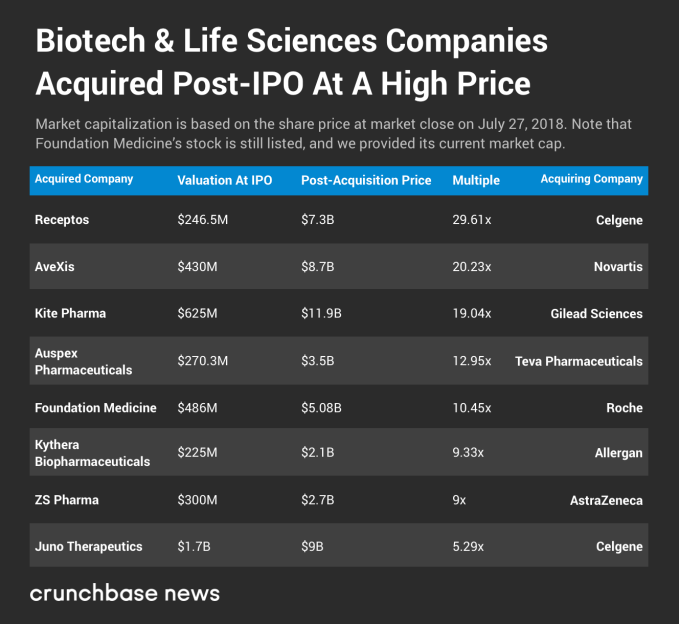The height and width of the screenshot is (624, 679).
Task: Click the AstraZeneca acquirer name
Action: 606,500
